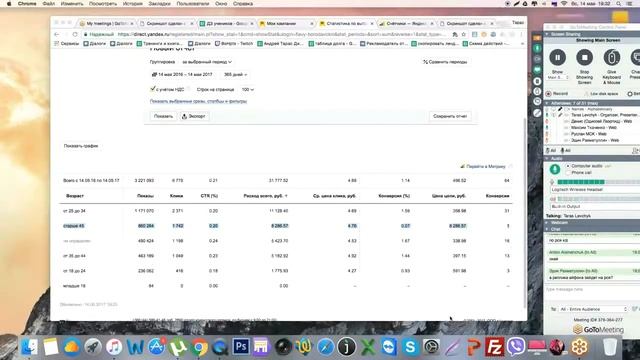This screenshot has height=360, width=640.
Task: Open Logitech Wireless Headset microphone dropdown
Action: pos(595,190)
